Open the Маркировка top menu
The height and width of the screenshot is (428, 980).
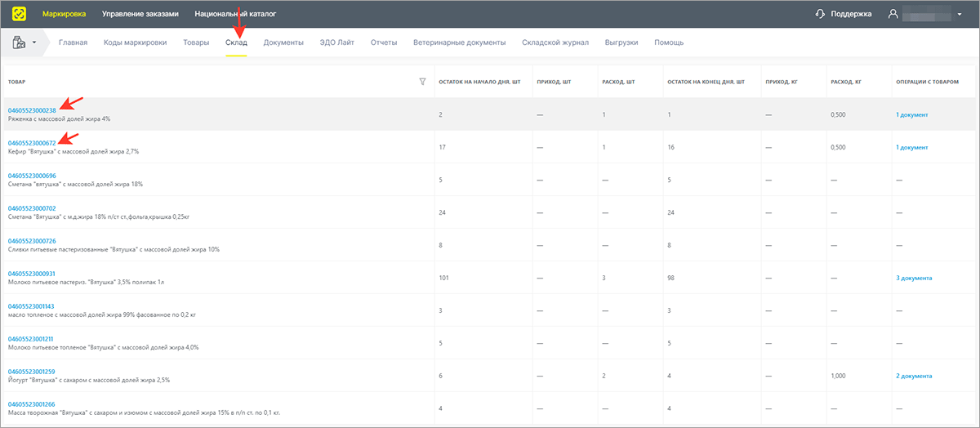point(64,14)
